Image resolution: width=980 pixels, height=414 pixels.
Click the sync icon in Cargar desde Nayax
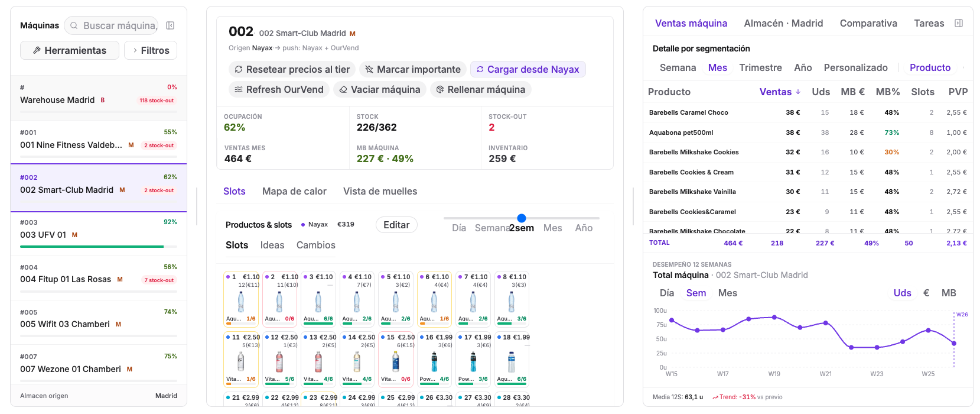pos(480,69)
